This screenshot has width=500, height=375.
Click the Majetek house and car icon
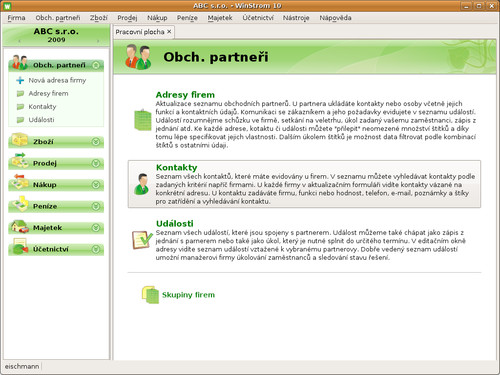[20, 227]
